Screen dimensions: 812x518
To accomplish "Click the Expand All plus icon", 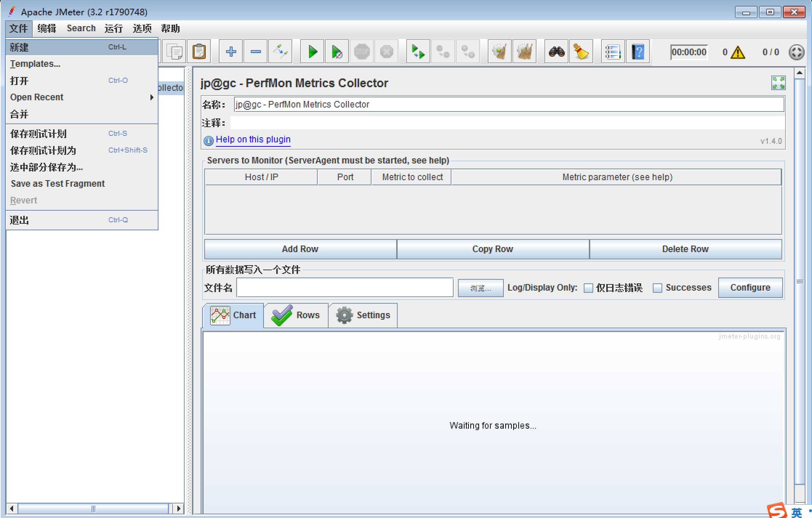I will [231, 52].
